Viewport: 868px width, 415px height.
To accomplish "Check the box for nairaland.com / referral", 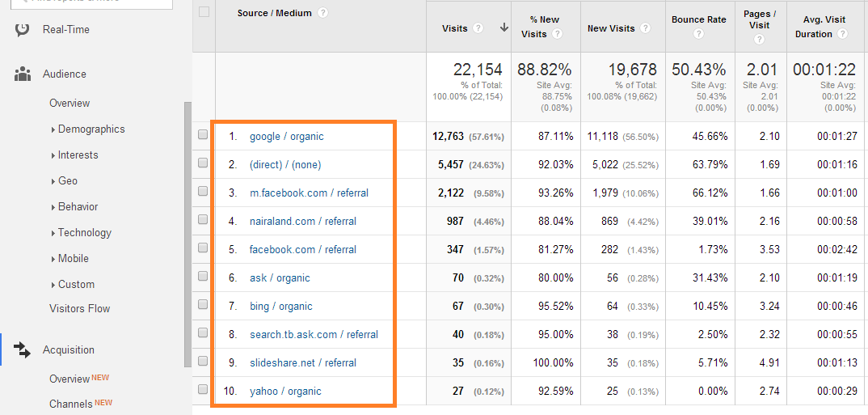I will (203, 219).
